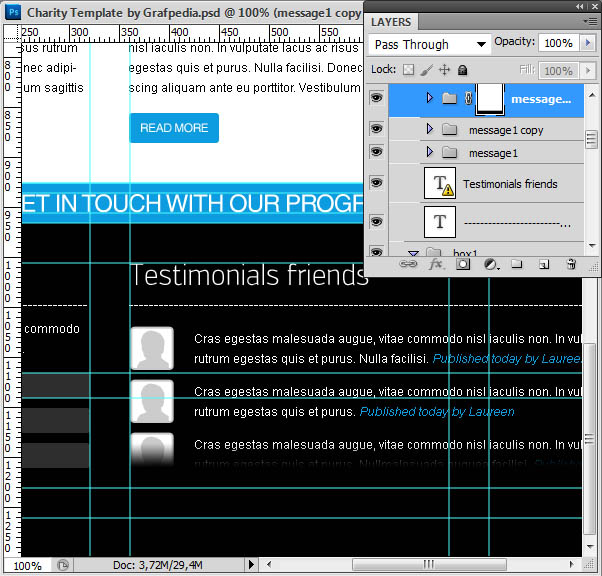Click the Layers panel scrollbar thumb
602x576 pixels.
coord(591,139)
